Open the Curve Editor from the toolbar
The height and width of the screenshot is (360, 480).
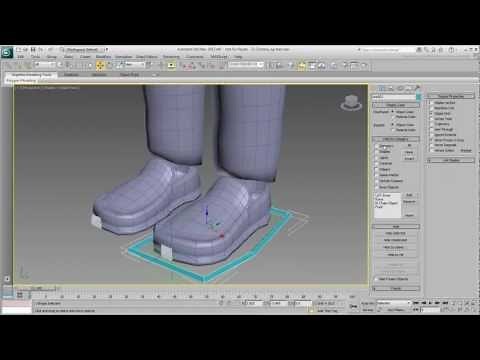pyautogui.click(x=312, y=66)
